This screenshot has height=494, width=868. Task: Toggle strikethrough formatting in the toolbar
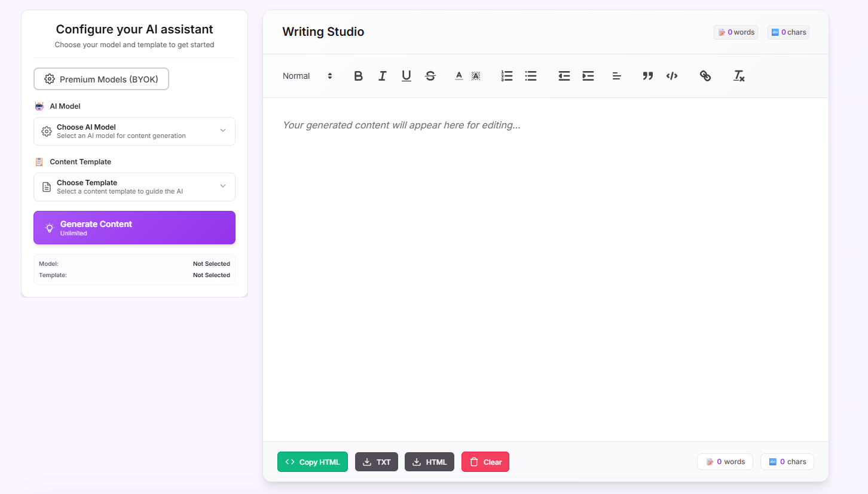(x=430, y=76)
